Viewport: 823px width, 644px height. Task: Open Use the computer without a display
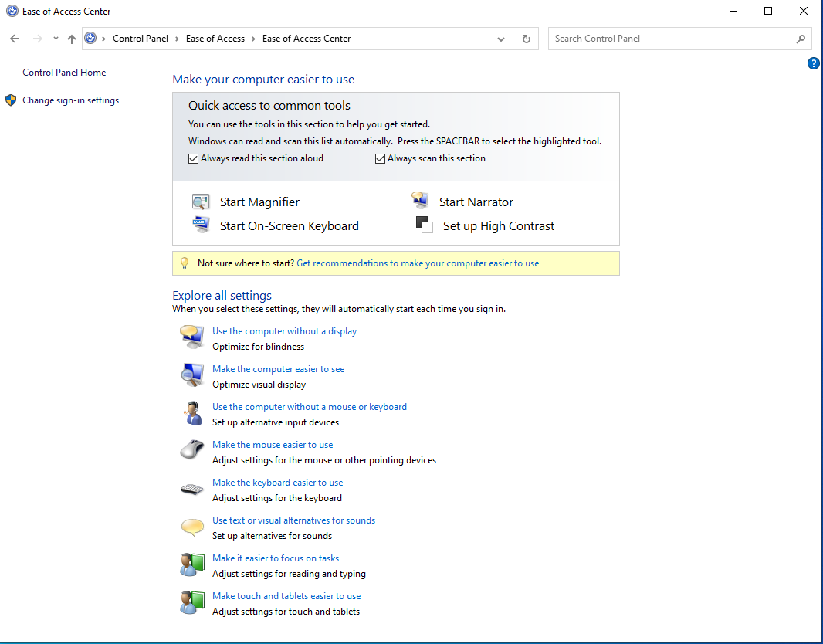(284, 331)
